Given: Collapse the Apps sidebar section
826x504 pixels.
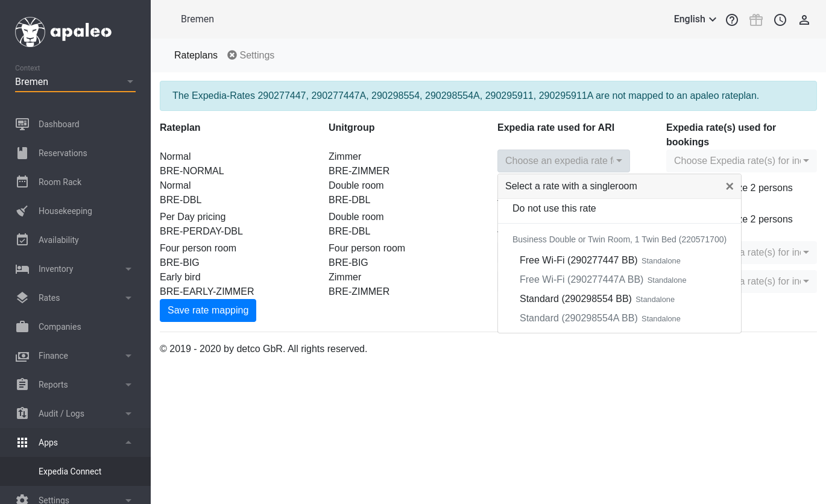Looking at the screenshot, I should pos(75,443).
